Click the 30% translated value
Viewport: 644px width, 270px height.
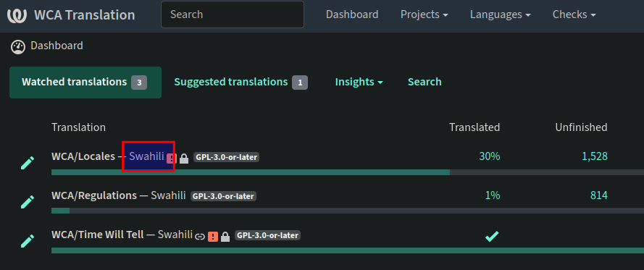tap(489, 156)
